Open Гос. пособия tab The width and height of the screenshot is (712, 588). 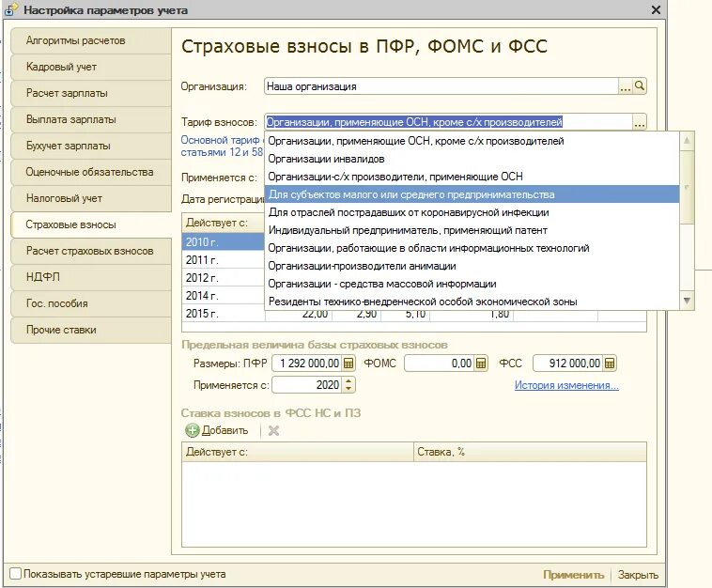[91, 303]
